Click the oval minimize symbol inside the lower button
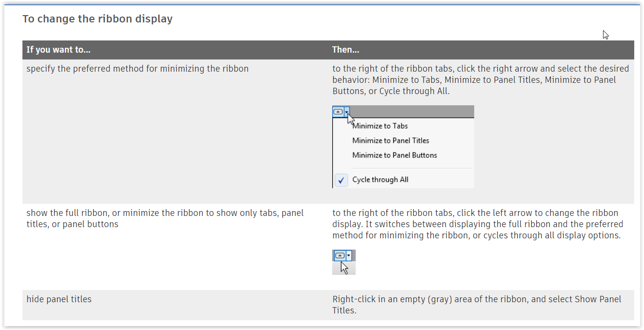Screen dimensions: 644x330 pos(340,255)
